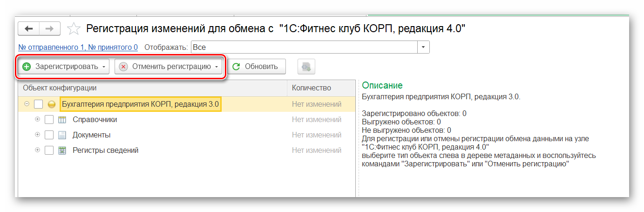Click into the Отображать field showing Все

point(304,48)
